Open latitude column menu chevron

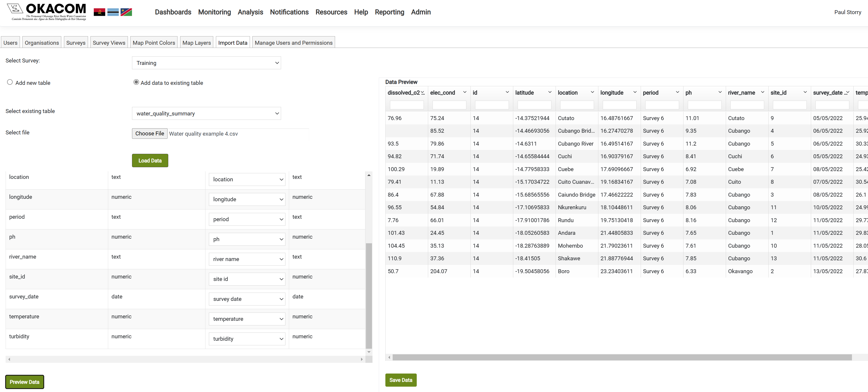tap(549, 92)
